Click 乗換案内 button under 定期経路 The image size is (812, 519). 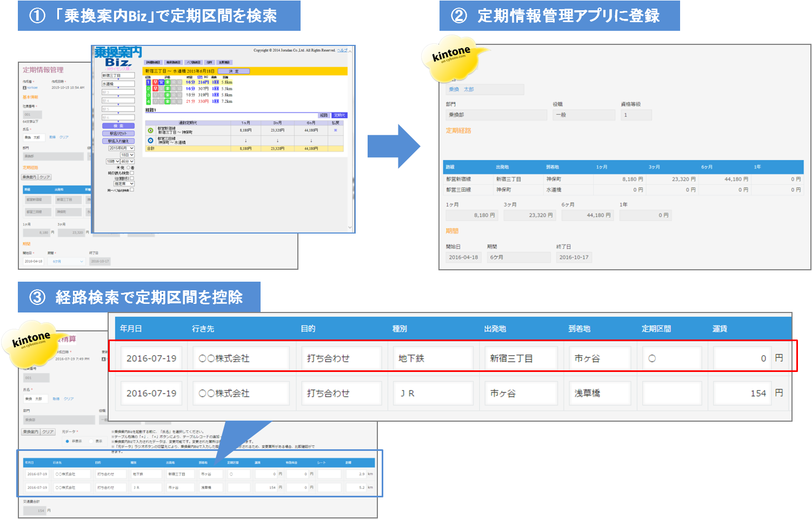pyautogui.click(x=30, y=177)
